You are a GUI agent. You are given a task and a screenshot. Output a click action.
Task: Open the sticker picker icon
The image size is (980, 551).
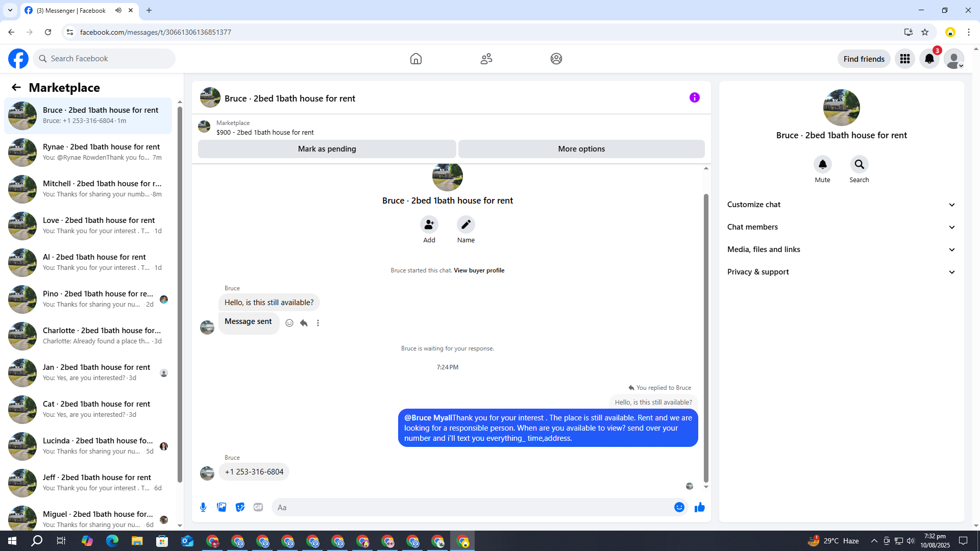[x=240, y=507]
